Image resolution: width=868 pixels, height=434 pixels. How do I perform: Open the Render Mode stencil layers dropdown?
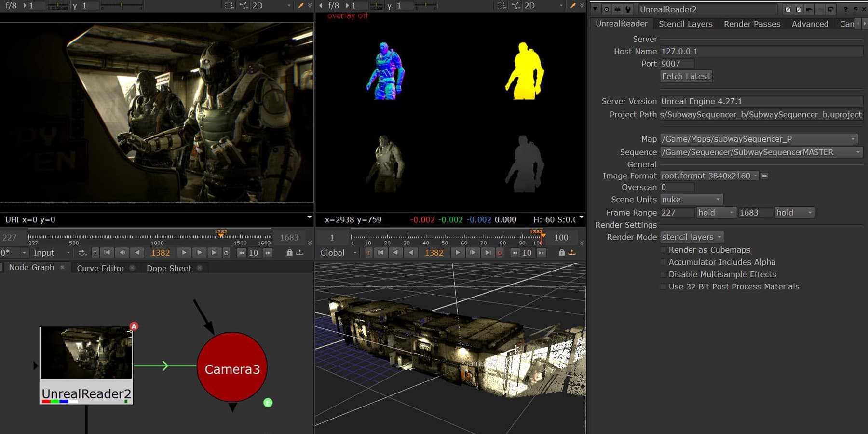coord(692,237)
